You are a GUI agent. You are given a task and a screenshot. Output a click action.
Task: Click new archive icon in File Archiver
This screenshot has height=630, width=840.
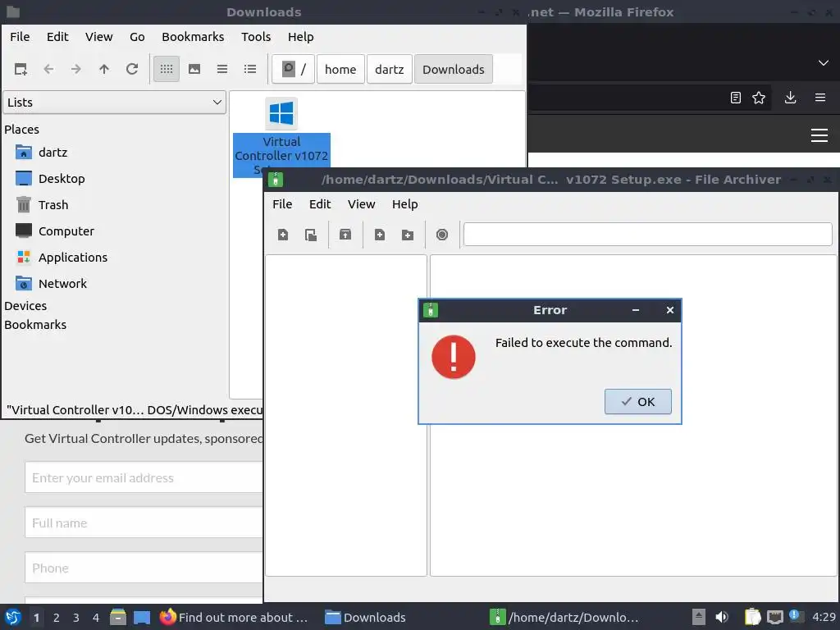pos(283,235)
